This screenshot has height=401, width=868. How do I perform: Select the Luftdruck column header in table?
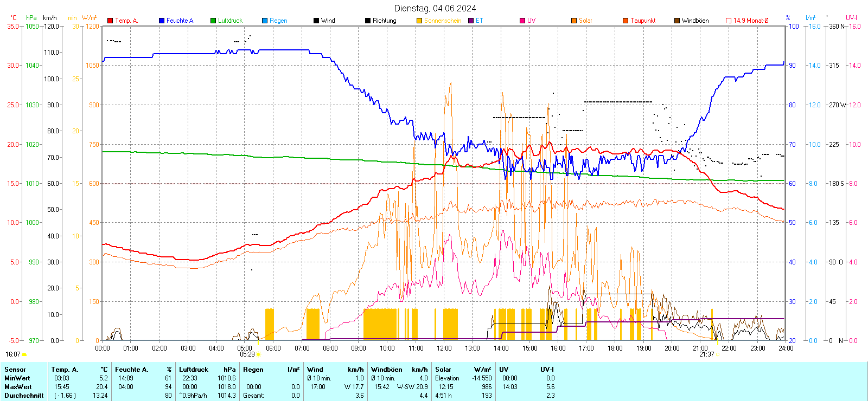click(194, 370)
